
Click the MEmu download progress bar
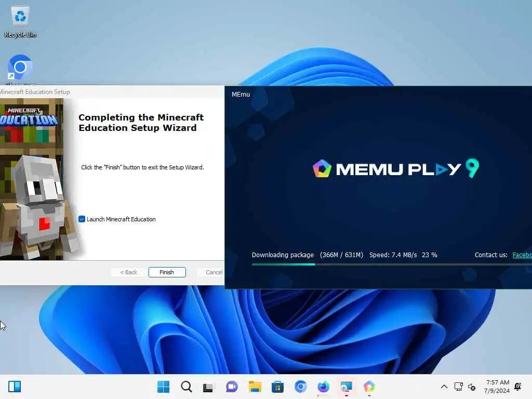(x=392, y=264)
